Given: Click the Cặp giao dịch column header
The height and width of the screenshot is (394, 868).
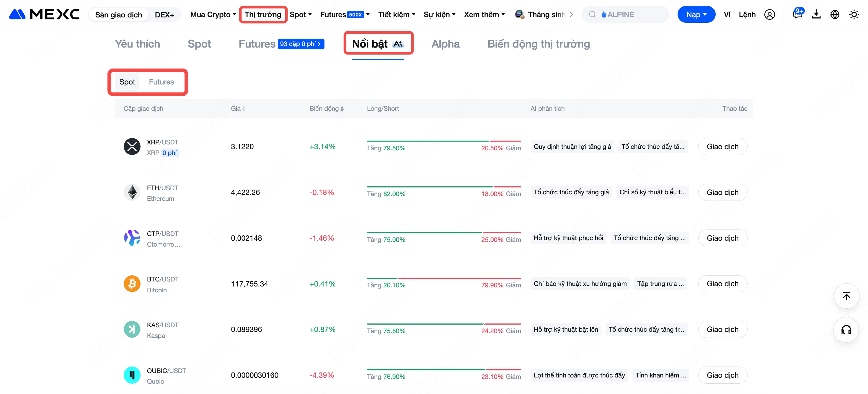Looking at the screenshot, I should 143,109.
